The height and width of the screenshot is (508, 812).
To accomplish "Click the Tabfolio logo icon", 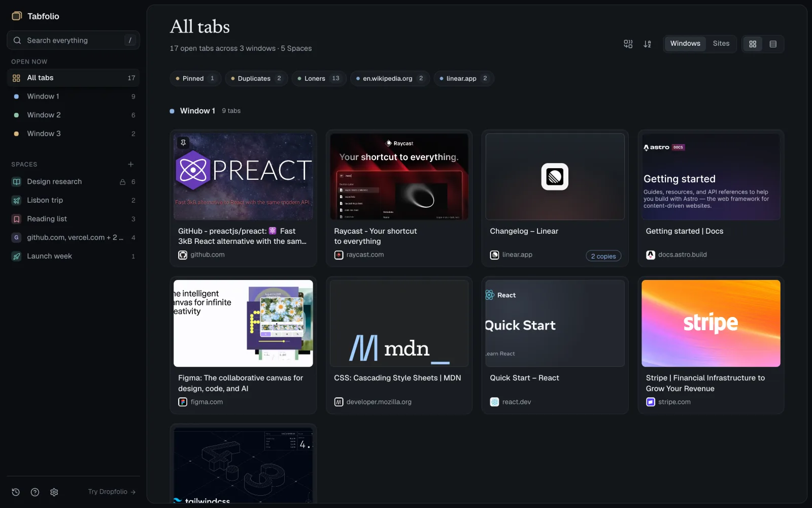I will [x=17, y=16].
